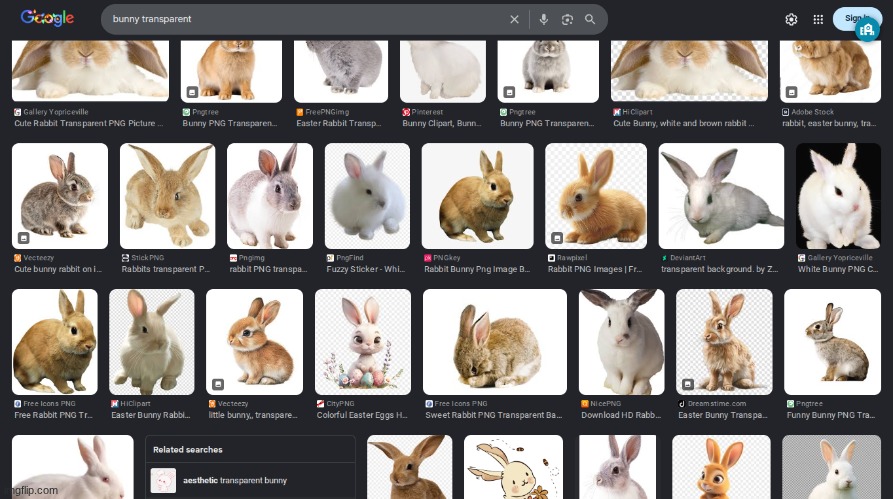Click the teal extension icon top right
893x499 pixels.
click(x=867, y=30)
